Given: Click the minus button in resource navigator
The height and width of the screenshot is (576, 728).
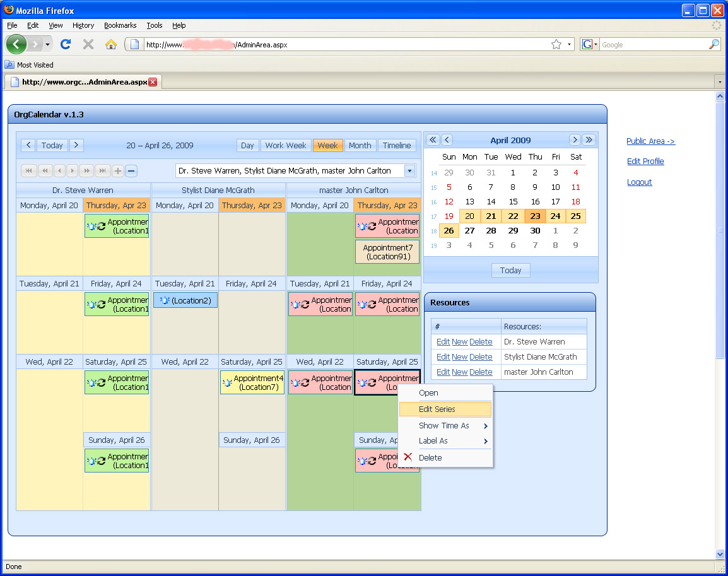Looking at the screenshot, I should (131, 170).
